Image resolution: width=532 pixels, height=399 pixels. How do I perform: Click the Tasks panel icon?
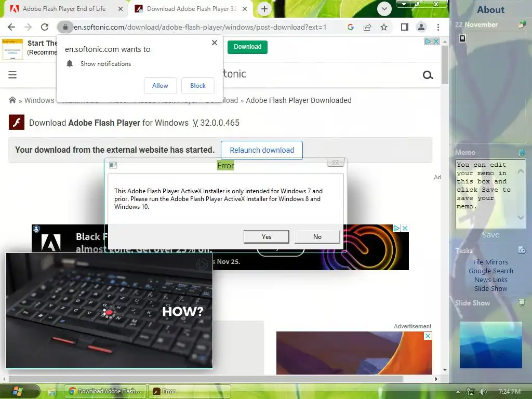(x=522, y=250)
